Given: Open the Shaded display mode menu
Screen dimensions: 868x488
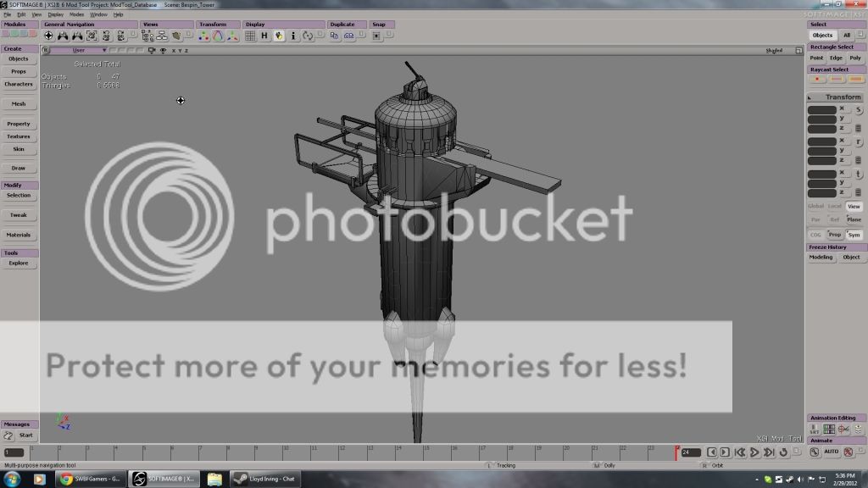Looking at the screenshot, I should click(774, 50).
